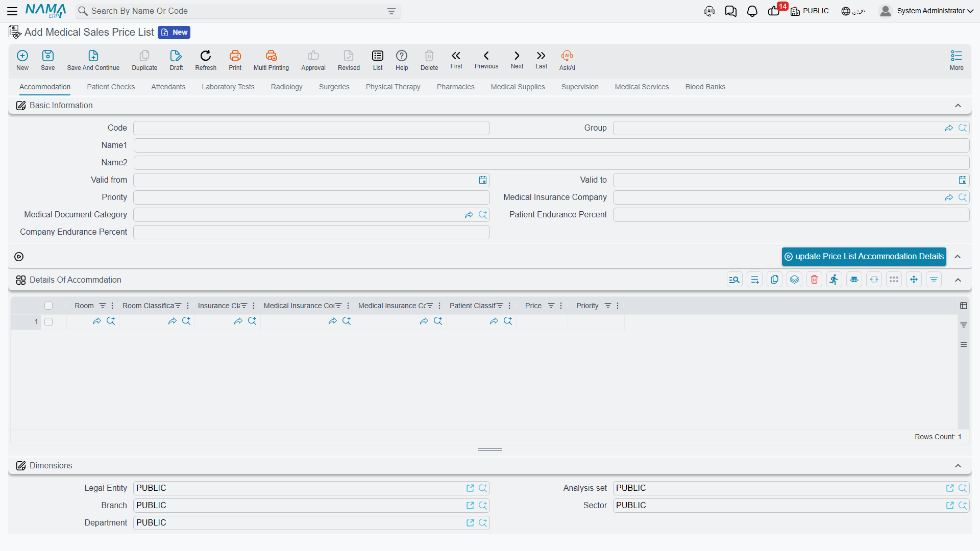Open More toolbar options
This screenshot has height=551, width=980.
click(957, 60)
